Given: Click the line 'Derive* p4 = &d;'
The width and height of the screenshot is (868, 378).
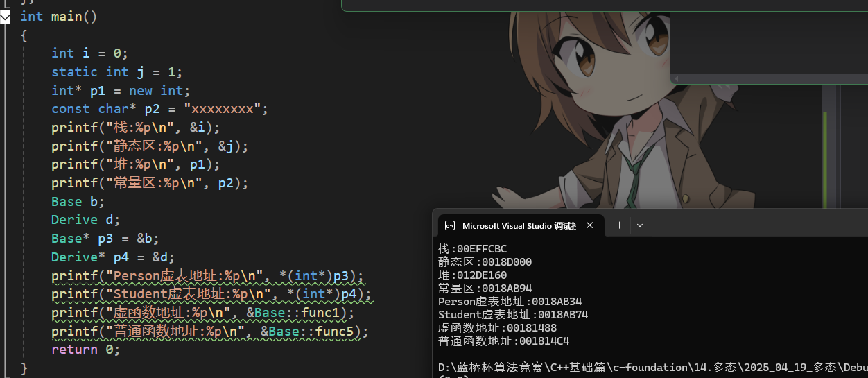Looking at the screenshot, I should tap(113, 257).
